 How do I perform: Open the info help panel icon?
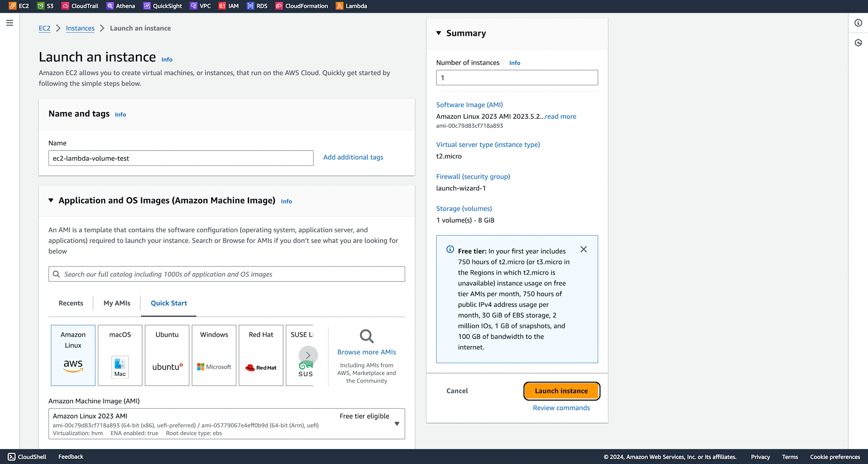[858, 23]
